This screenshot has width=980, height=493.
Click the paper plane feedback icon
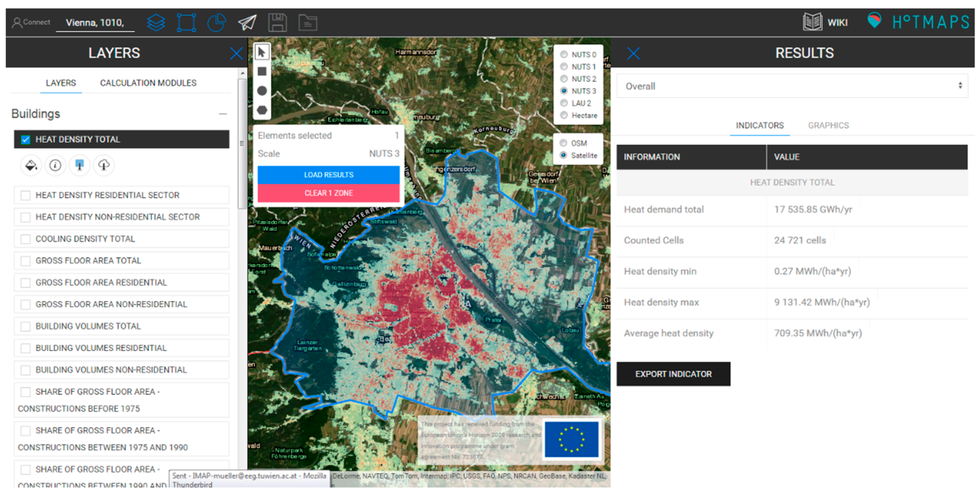coord(247,22)
